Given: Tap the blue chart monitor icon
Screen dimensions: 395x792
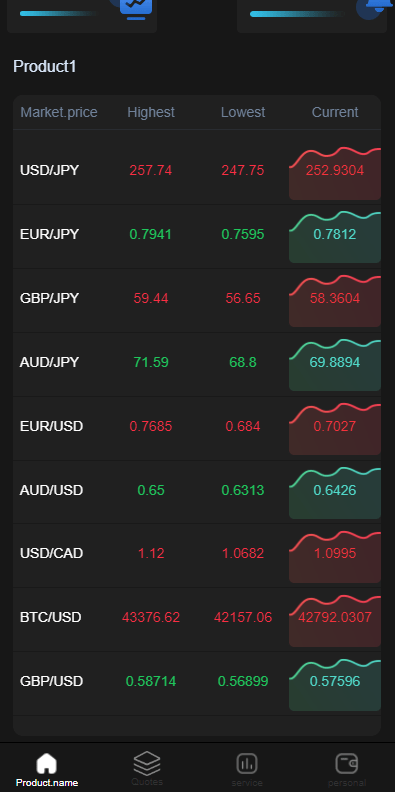Looking at the screenshot, I should pos(135,8).
